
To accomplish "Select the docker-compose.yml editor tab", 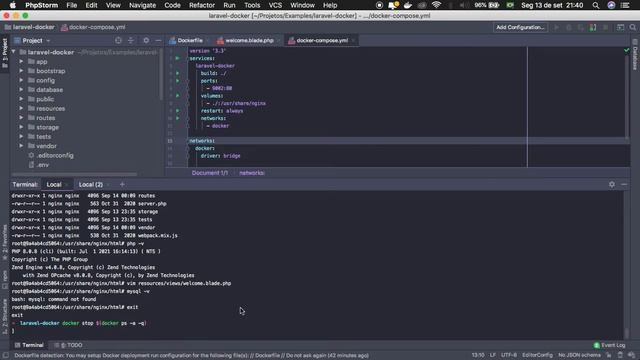I will point(322,40).
